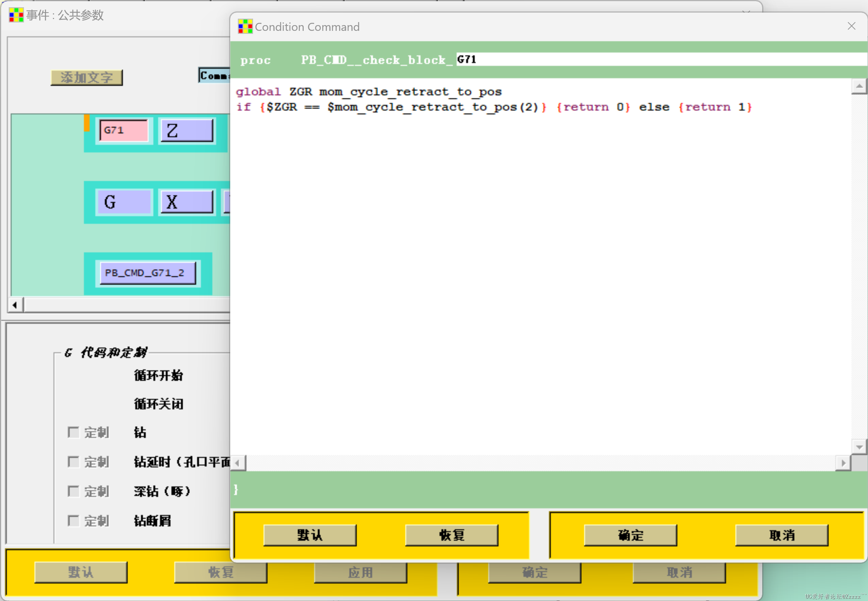Screen dimensions: 868x601
Task: Click the if statement code line
Action: tap(494, 107)
